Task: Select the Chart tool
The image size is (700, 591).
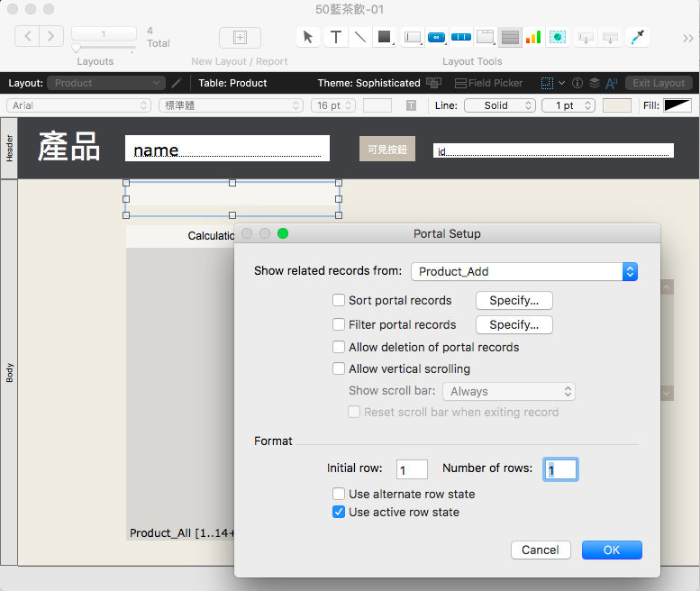Action: tap(533, 37)
